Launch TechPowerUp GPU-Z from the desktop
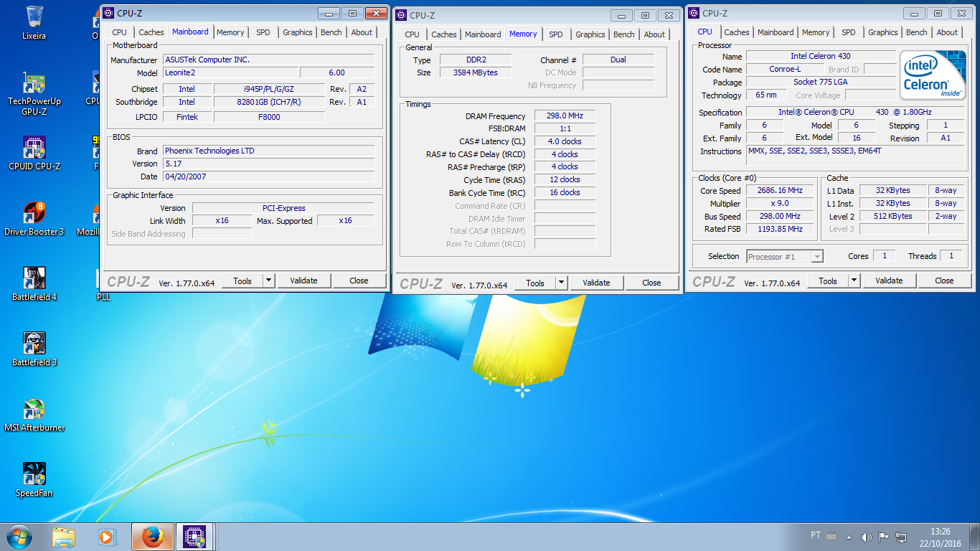The height and width of the screenshot is (551, 980). 34,95
